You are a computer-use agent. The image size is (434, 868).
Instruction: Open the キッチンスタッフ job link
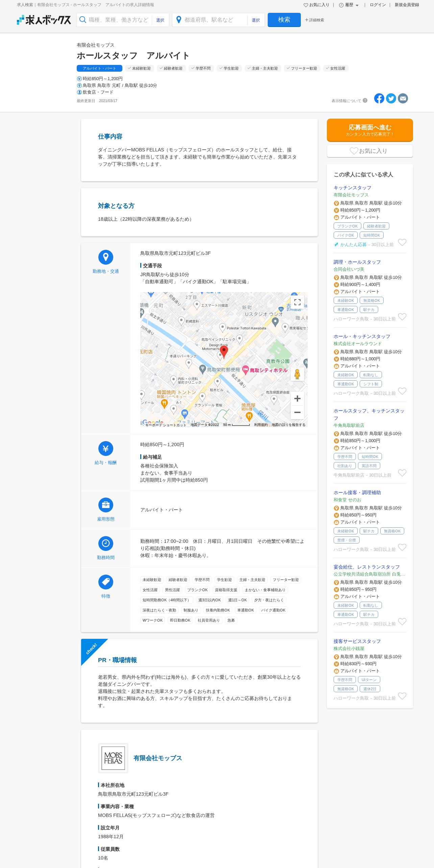click(353, 188)
